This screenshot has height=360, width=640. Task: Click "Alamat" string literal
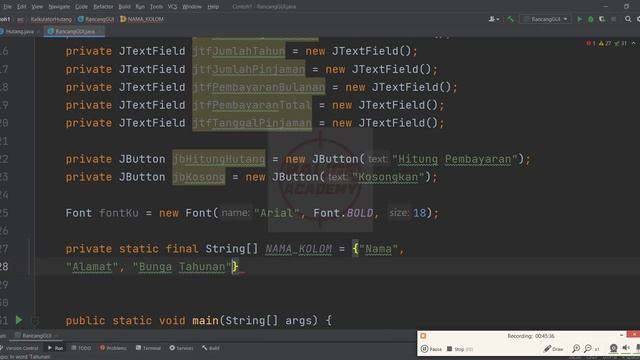pos(92,267)
